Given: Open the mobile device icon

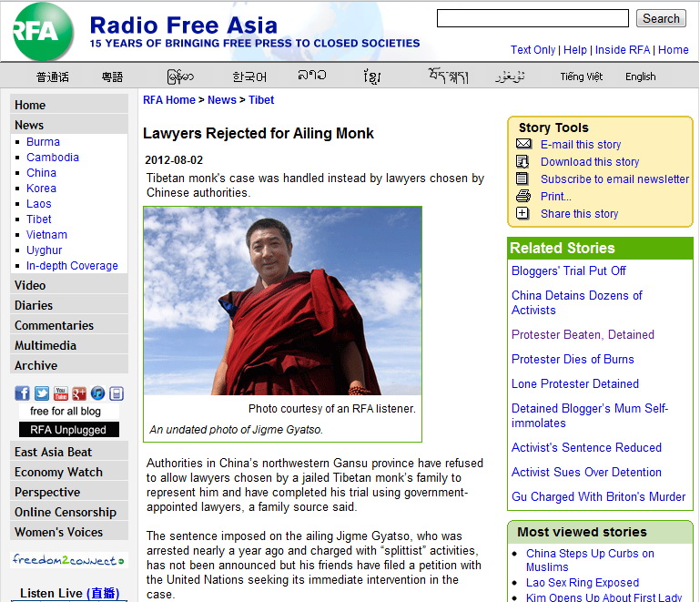Looking at the screenshot, I should [x=117, y=393].
